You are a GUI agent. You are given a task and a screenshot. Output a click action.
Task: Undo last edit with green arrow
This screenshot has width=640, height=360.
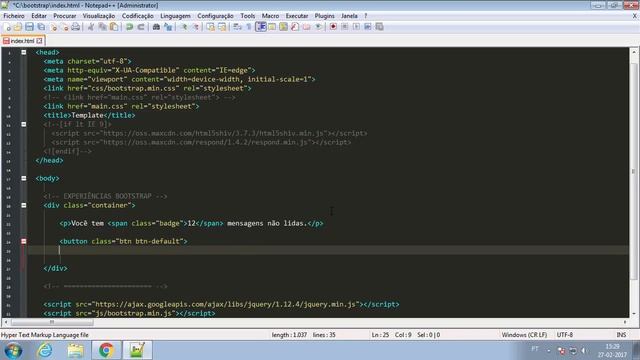[129, 27]
